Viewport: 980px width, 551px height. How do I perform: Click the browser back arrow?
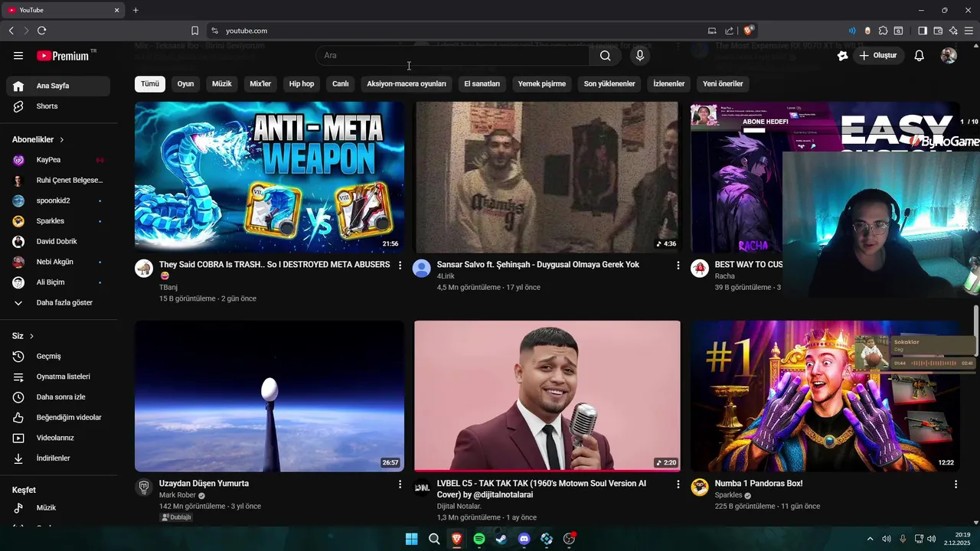tap(11, 31)
